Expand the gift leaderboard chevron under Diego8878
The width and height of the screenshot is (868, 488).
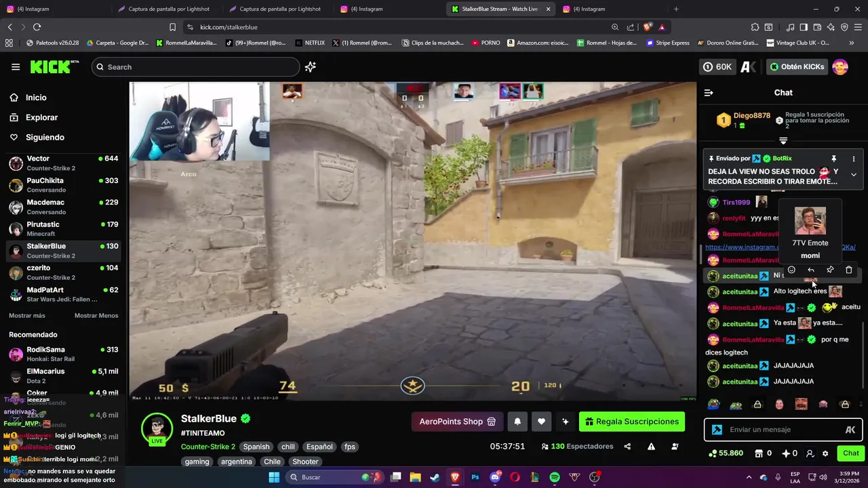pos(783,141)
